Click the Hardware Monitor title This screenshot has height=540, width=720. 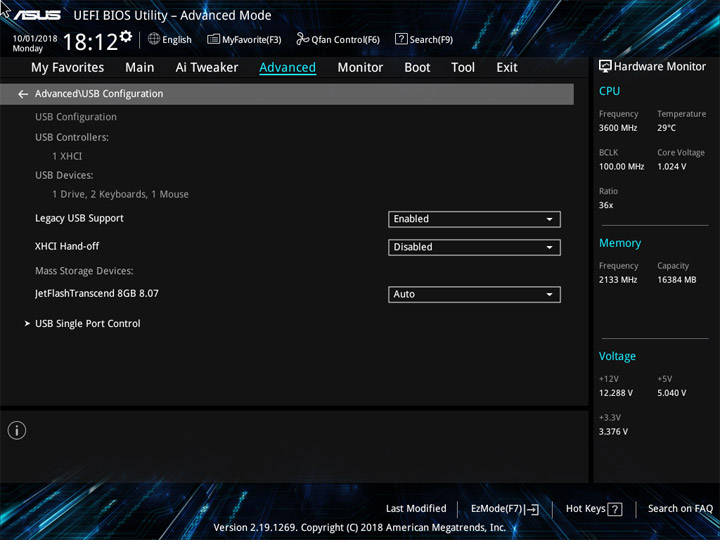click(660, 67)
